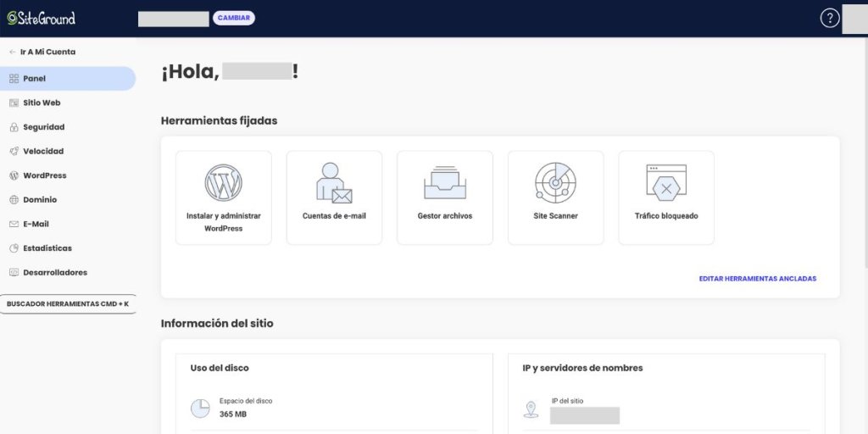The image size is (868, 434).
Task: Open Instalar y administrar WordPress label
Action: [224, 222]
